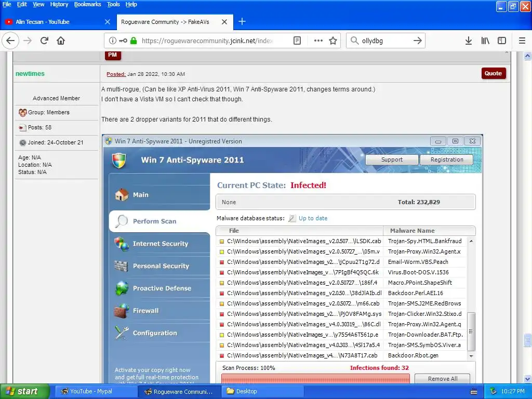Reload the current page
This screenshot has height=399, width=532.
[44, 41]
